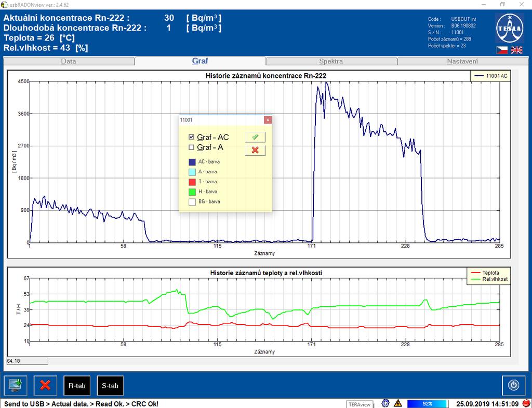Pick the BG - barva color swatch
This screenshot has width=532, height=408.
[192, 201]
